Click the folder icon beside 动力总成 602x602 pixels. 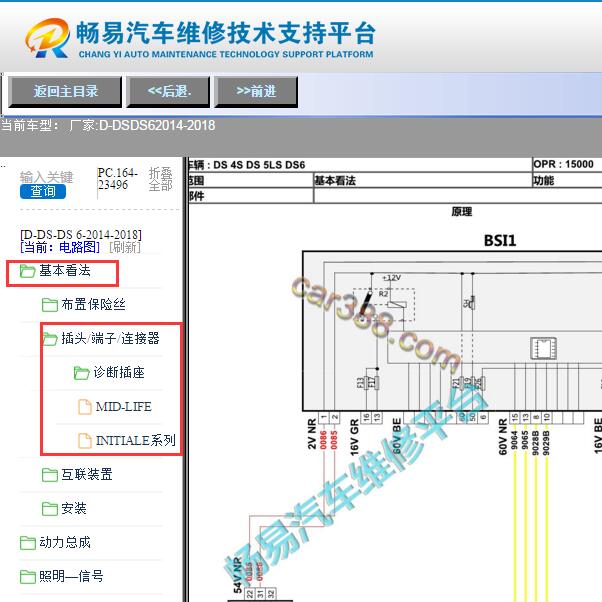28,542
